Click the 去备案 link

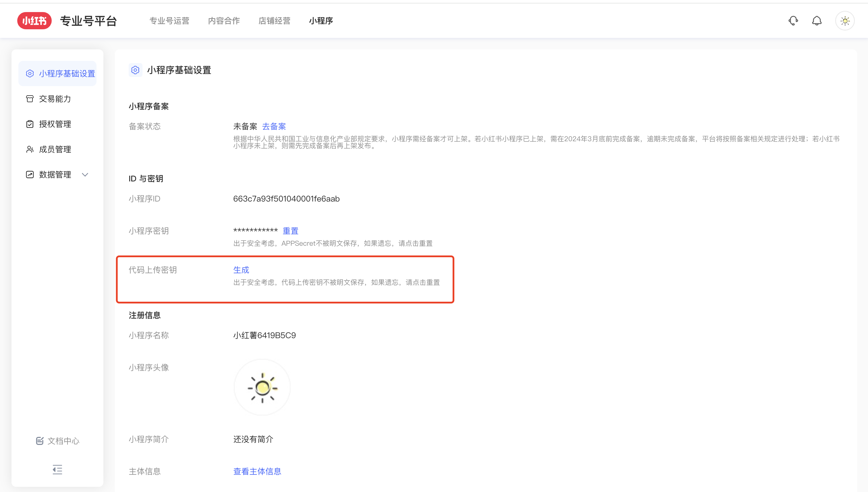coord(274,126)
